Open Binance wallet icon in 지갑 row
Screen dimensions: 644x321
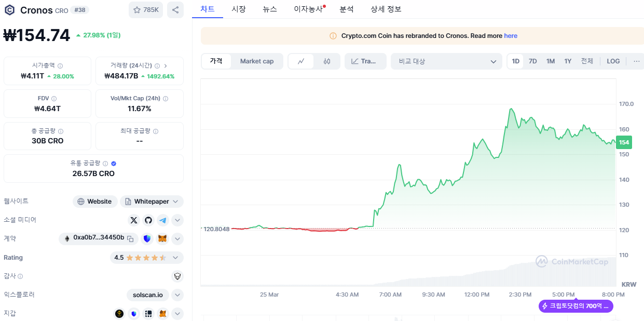[119, 314]
